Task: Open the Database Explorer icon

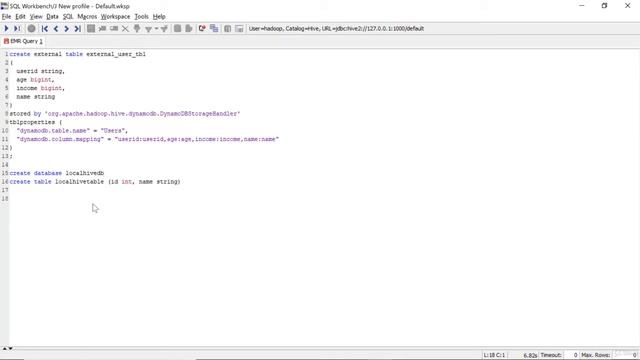Action: (227, 29)
